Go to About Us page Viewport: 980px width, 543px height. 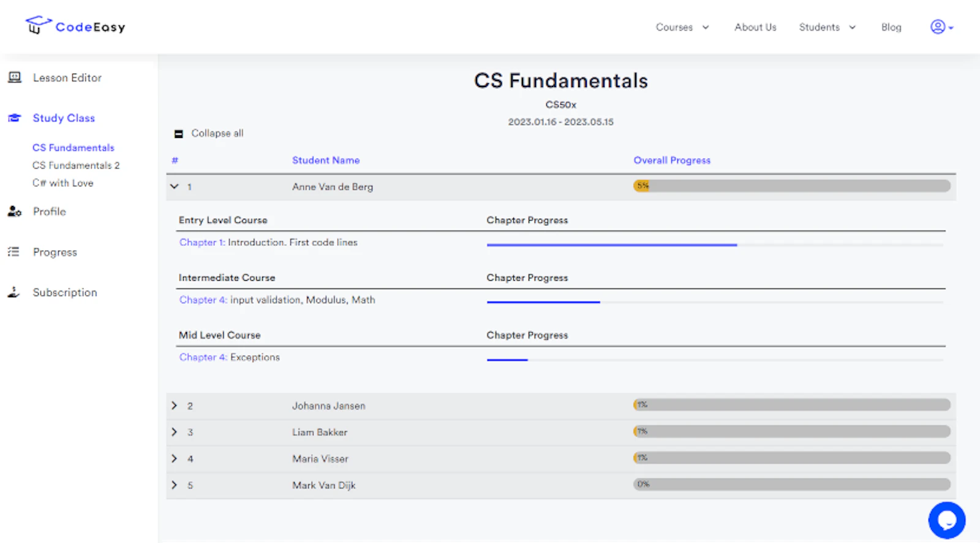point(755,28)
